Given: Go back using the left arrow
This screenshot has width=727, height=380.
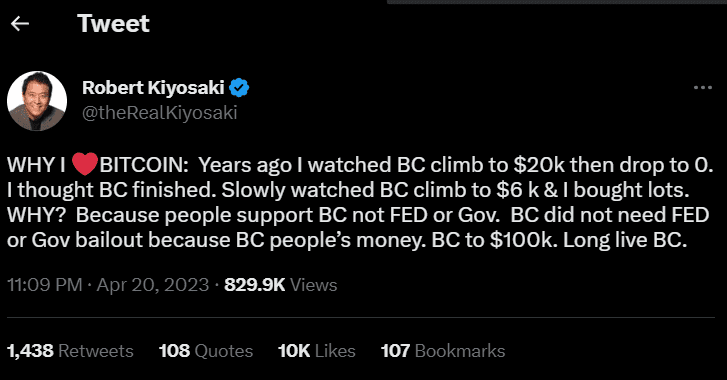Looking at the screenshot, I should coord(20,24).
